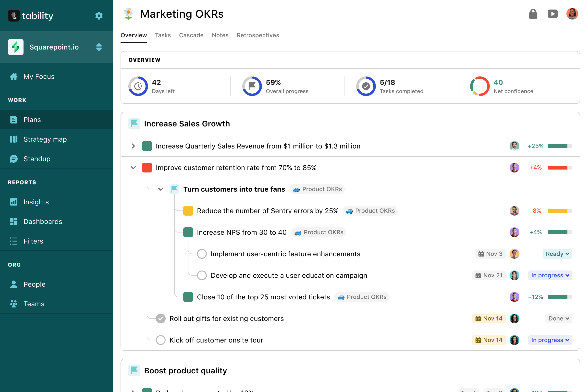Viewport: 588px width, 392px height.
Task: Navigate to Teams section
Action: point(34,304)
